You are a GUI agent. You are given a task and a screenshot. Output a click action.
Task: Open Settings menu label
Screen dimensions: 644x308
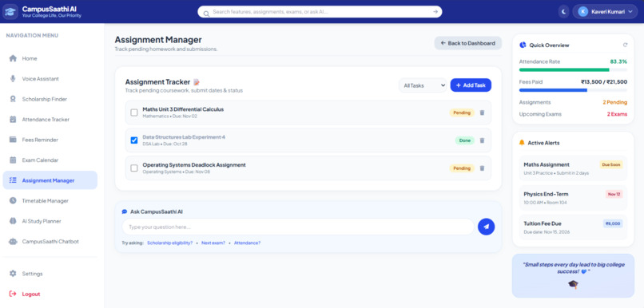[33, 274]
